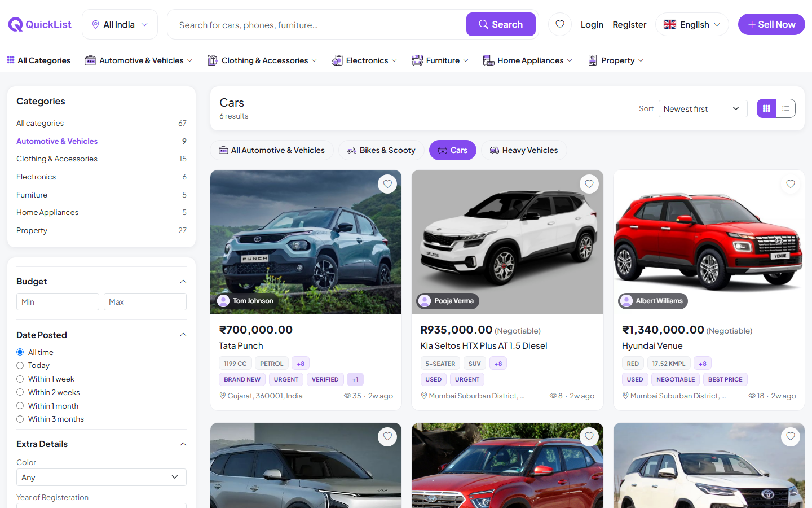
Task: Click the UK flag language icon
Action: (670, 24)
